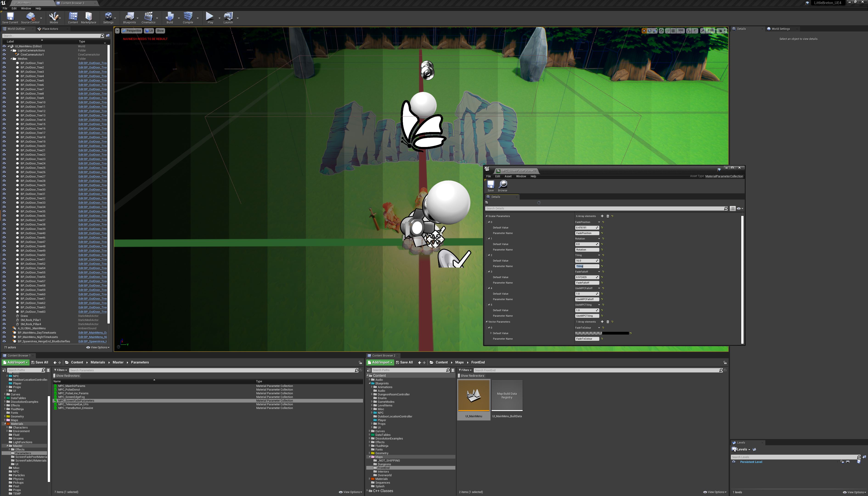
Task: Save the MPC_ScreenFadeParameters asset
Action: pyautogui.click(x=490, y=186)
